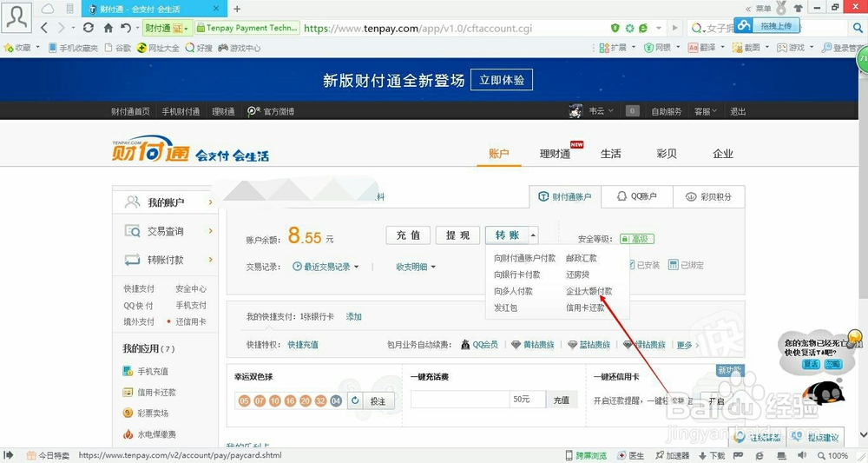868x463 pixels.
Task: Click the magnifier search icon in search box
Action: (858, 28)
